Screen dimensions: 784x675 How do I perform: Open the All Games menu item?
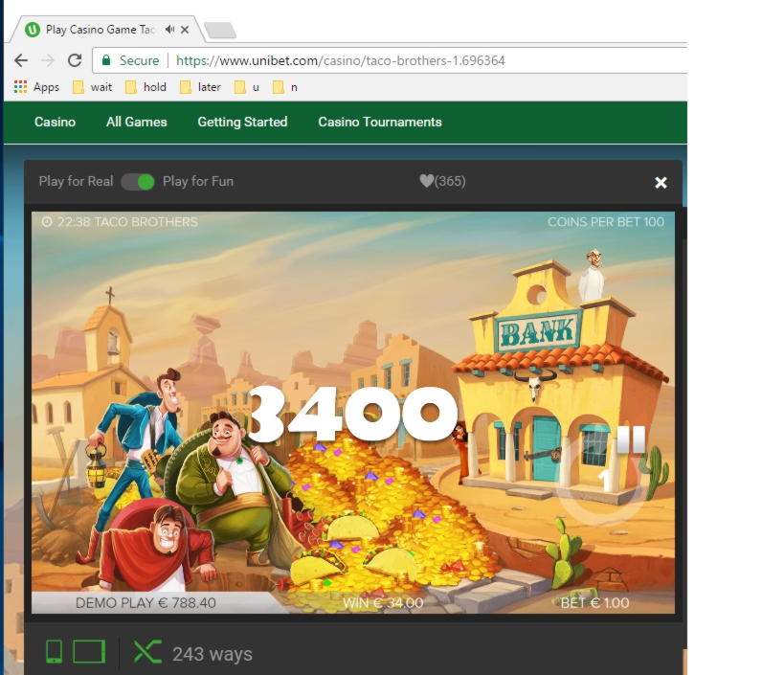tap(137, 122)
